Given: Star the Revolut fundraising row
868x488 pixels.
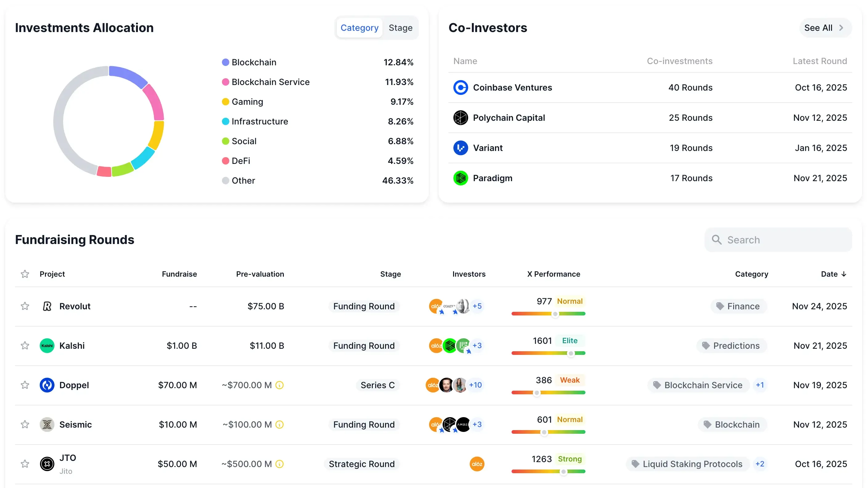Looking at the screenshot, I should click(x=25, y=306).
